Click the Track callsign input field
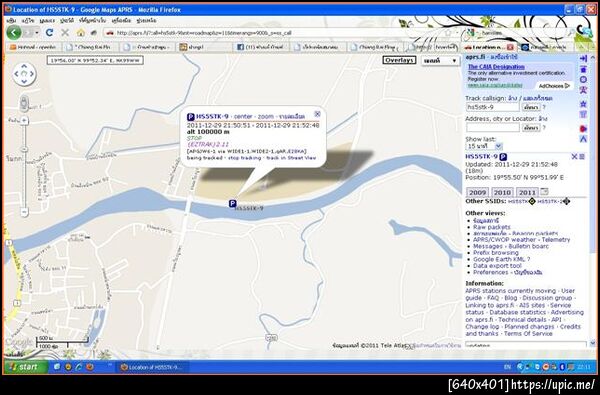The width and height of the screenshot is (600, 395). point(493,107)
